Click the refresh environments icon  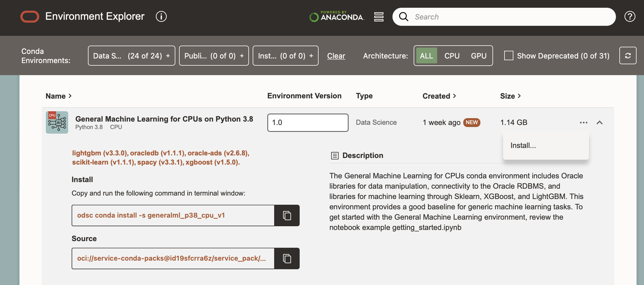[628, 56]
